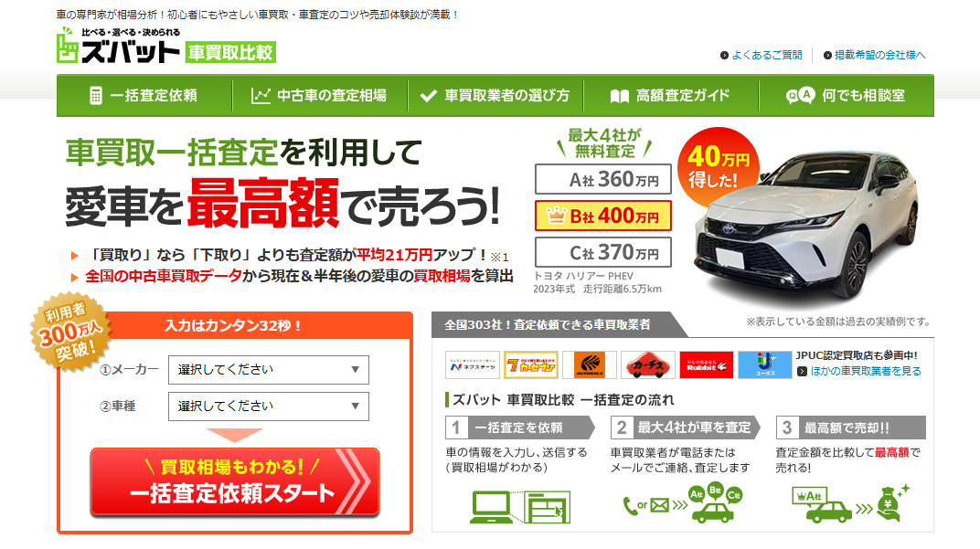Click the ズバット 車買取比較 site logo
Viewport: 980px width, 549px height.
coord(166,45)
